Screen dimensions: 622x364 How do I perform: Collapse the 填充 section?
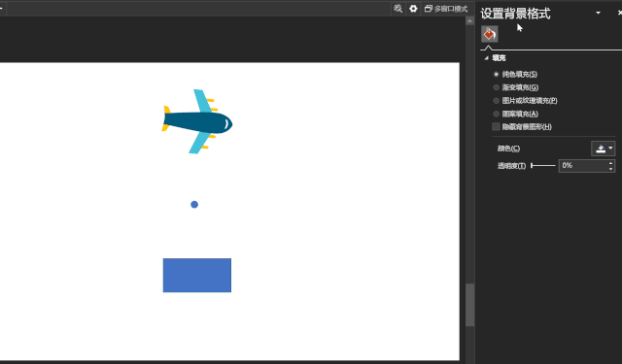click(486, 58)
